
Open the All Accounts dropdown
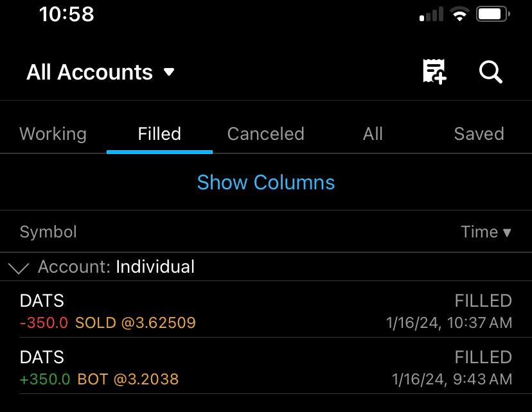pyautogui.click(x=100, y=73)
